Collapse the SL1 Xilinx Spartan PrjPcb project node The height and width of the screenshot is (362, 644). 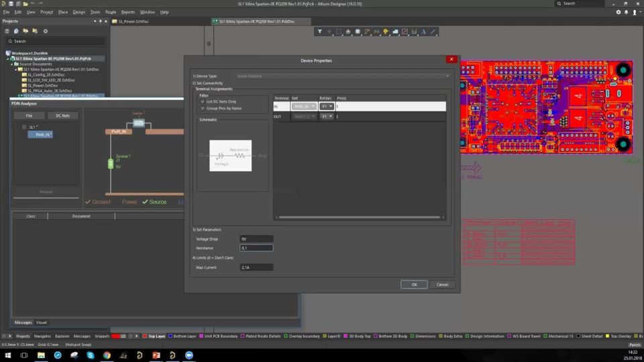[8, 59]
